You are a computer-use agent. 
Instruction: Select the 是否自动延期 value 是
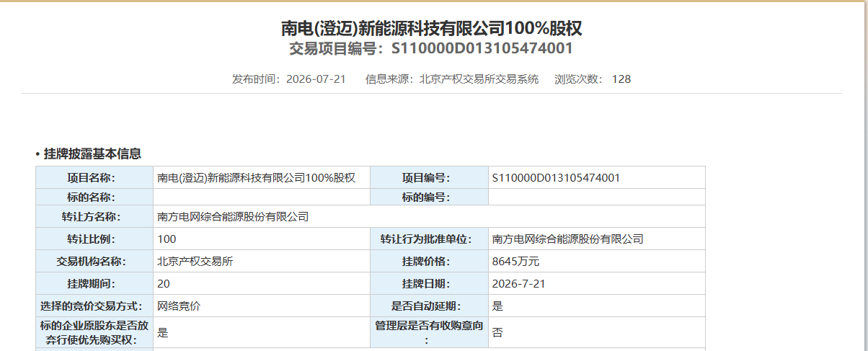pos(497,306)
